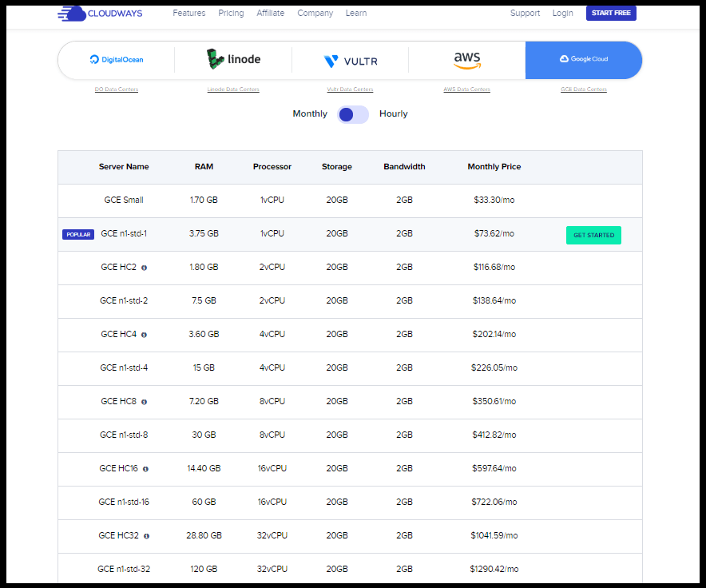Click the Storage column header
706x588 pixels.
click(x=337, y=167)
